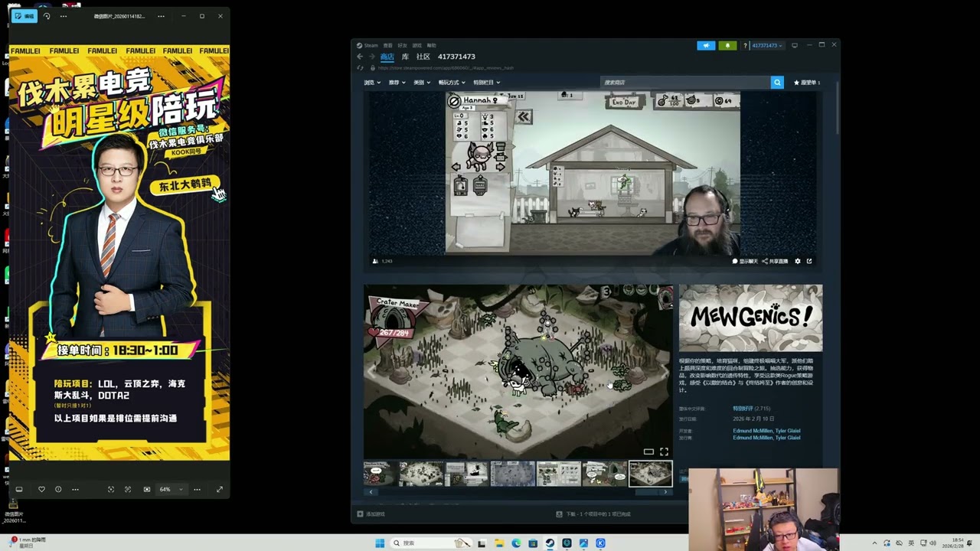Switch to 社区 community tab
The image size is (980, 551).
(423, 57)
